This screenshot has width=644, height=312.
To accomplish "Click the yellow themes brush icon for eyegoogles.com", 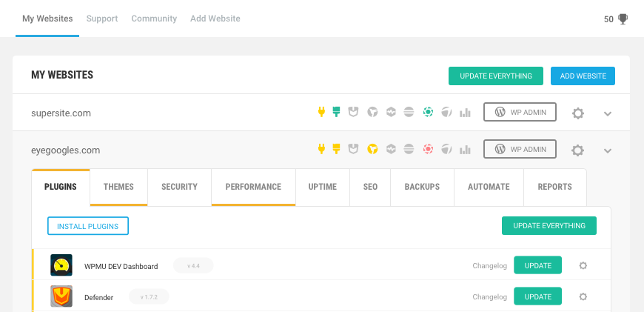I will click(x=336, y=149).
